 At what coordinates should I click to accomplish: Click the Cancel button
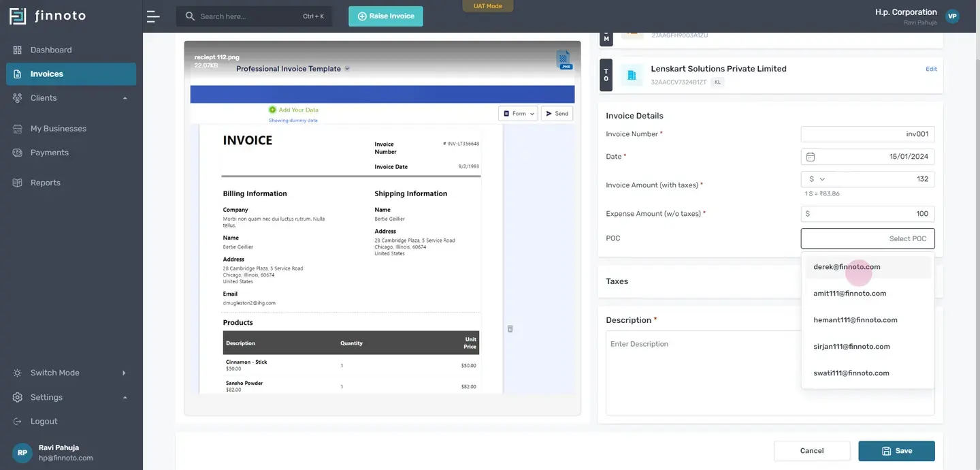coord(812,451)
